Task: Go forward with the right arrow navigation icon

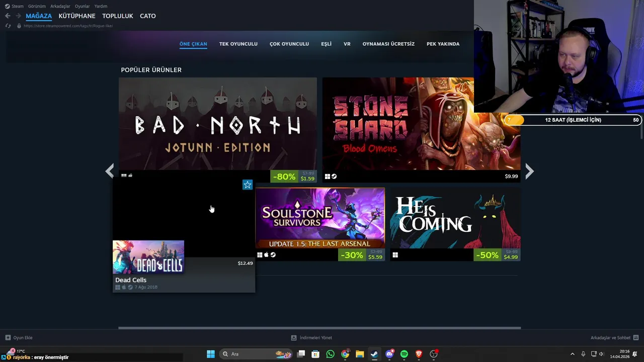Action: 18,16
